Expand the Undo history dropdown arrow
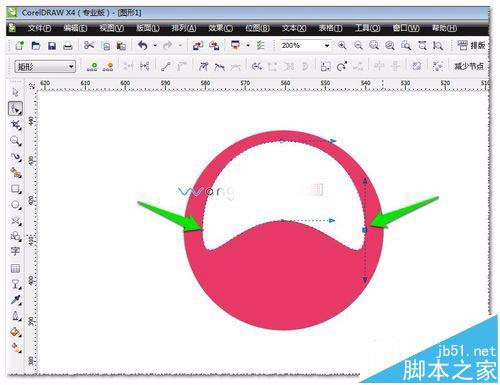 click(x=155, y=45)
